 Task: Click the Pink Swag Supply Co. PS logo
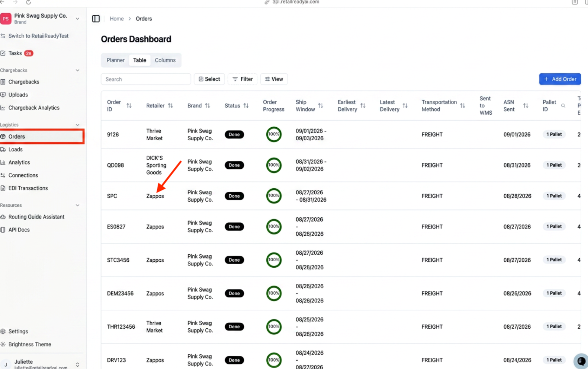point(6,19)
